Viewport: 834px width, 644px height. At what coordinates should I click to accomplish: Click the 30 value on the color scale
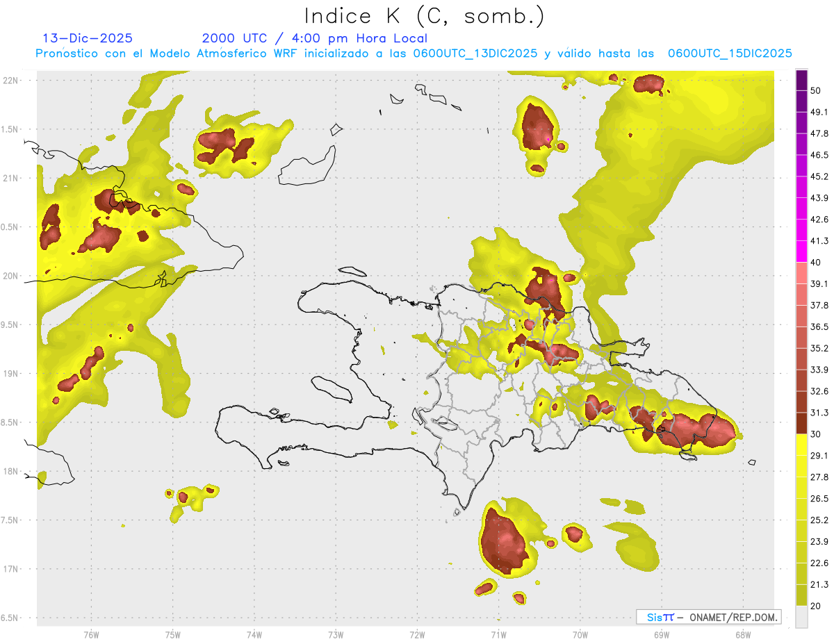817,434
